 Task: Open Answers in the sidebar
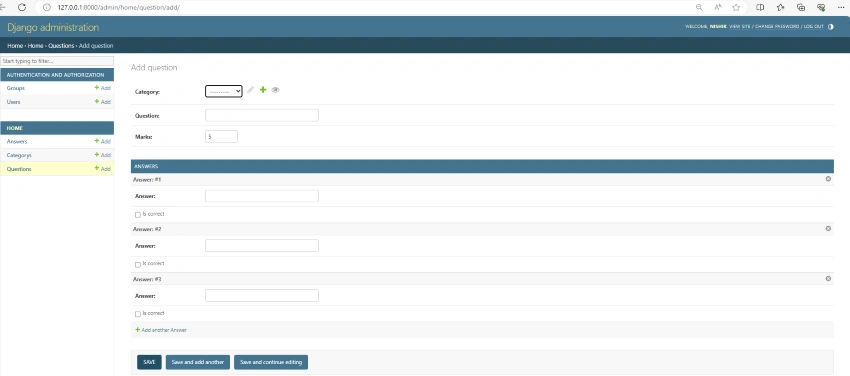[x=17, y=141]
